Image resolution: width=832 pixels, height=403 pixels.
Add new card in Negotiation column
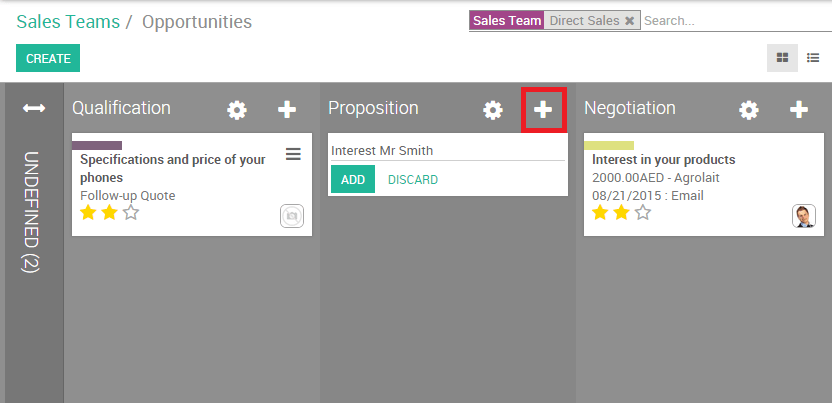click(x=799, y=110)
